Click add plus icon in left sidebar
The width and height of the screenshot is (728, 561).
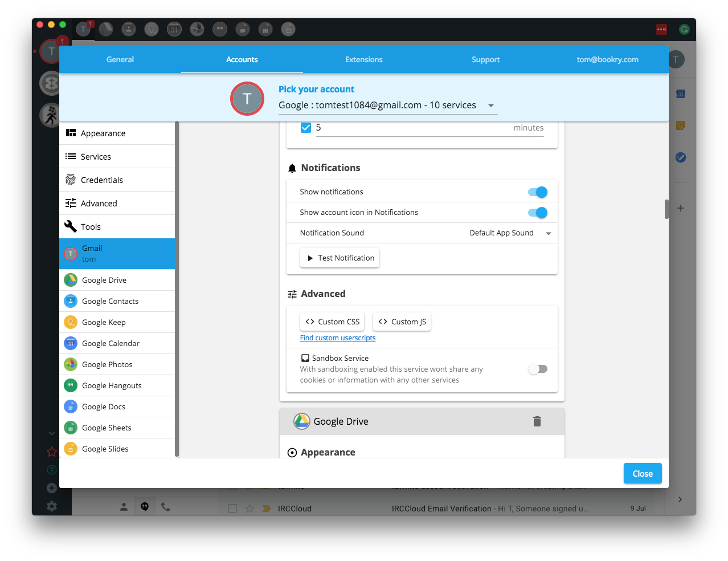pos(51,488)
